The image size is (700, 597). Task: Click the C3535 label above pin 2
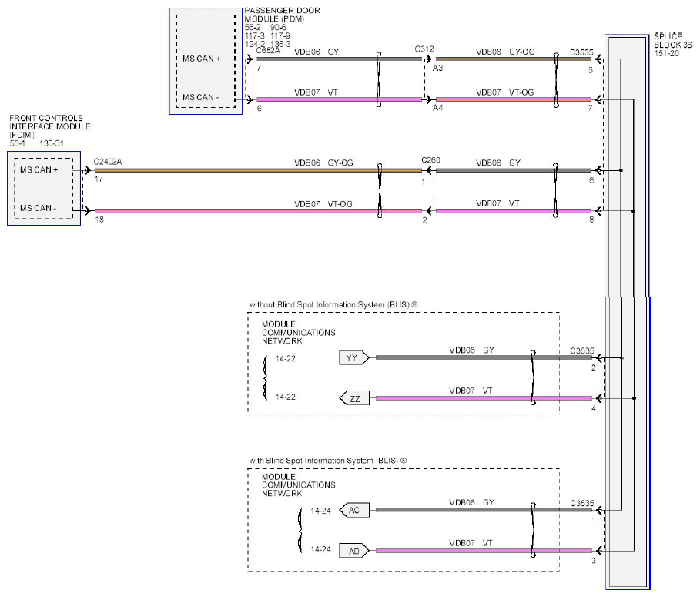point(582,351)
